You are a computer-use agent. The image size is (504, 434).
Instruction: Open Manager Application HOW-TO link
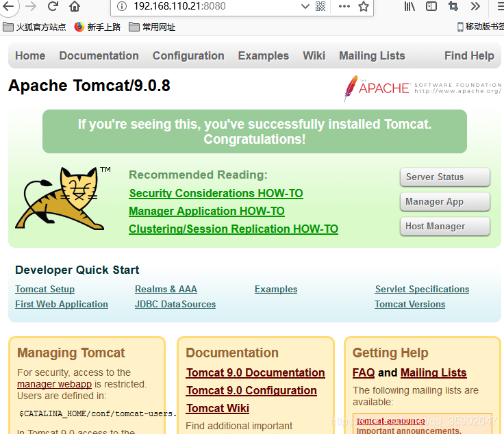coord(207,211)
